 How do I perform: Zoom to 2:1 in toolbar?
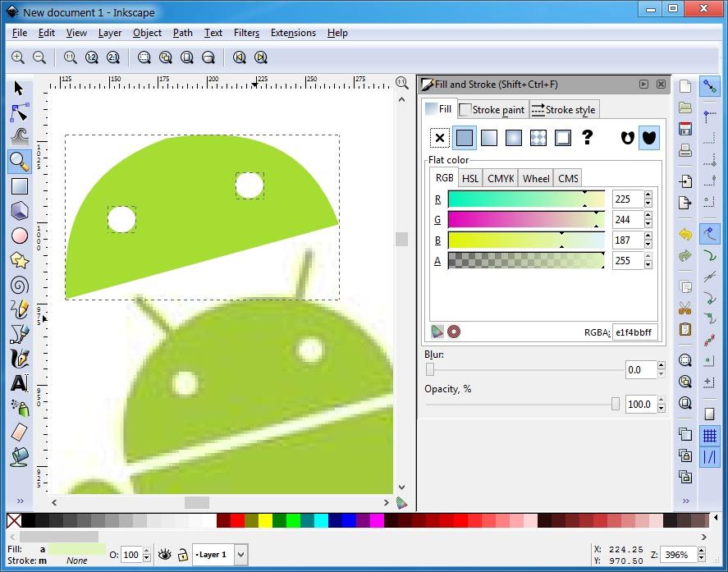pos(112,57)
